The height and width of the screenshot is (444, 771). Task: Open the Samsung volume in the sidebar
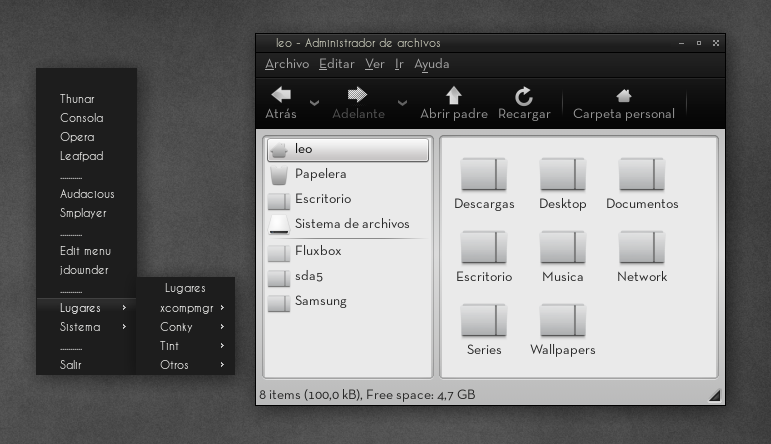(x=348, y=301)
